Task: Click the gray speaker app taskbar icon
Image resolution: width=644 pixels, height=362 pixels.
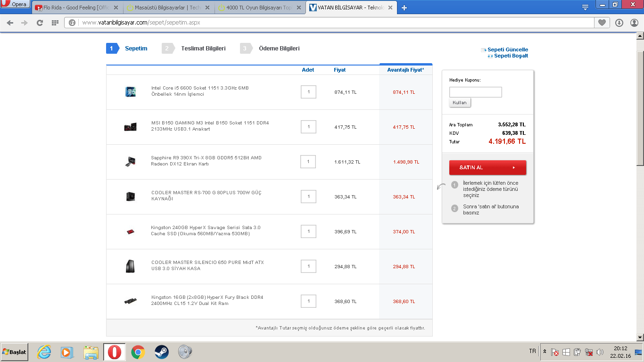Action: 185,352
